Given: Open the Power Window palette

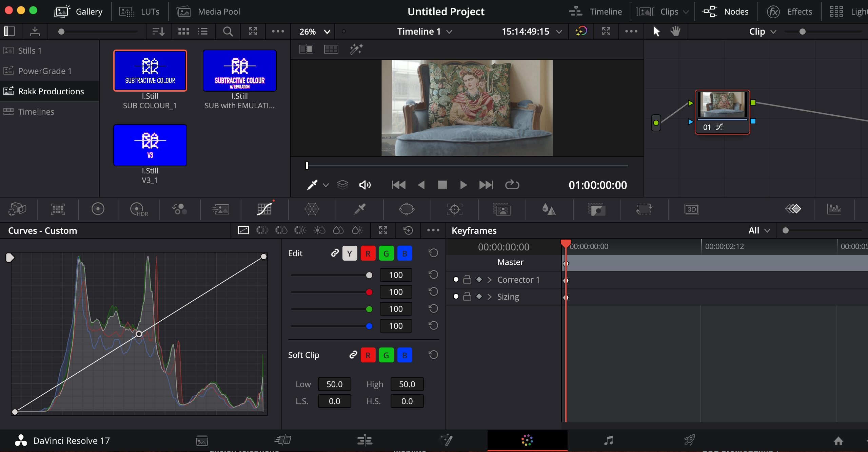Looking at the screenshot, I should [x=407, y=209].
